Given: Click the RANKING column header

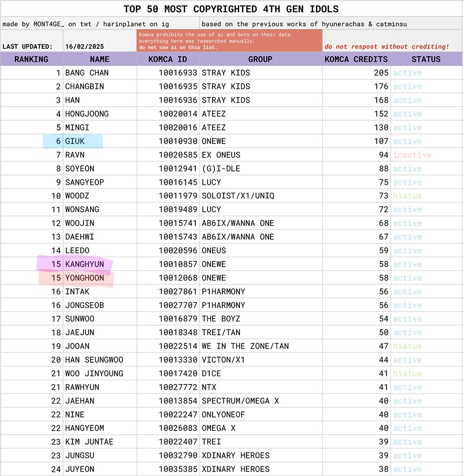Looking at the screenshot, I should (32, 59).
